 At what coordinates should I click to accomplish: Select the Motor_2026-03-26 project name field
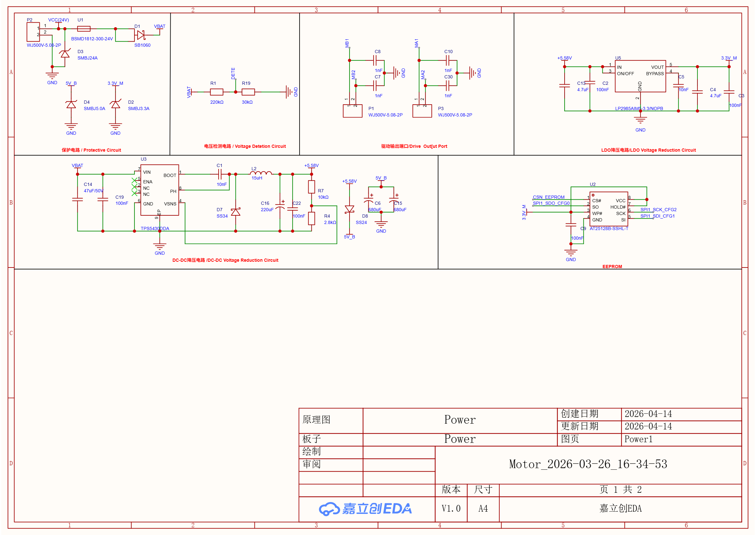point(588,465)
